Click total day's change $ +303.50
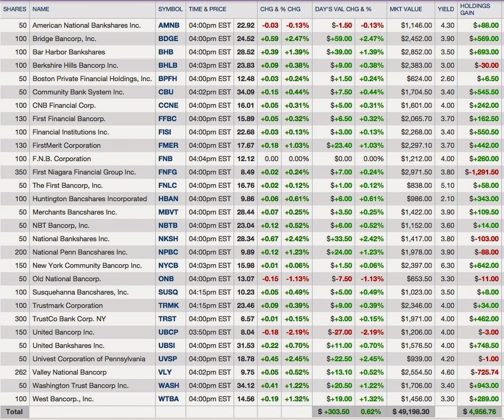Viewport: 504px width, 420px height. tap(333, 411)
